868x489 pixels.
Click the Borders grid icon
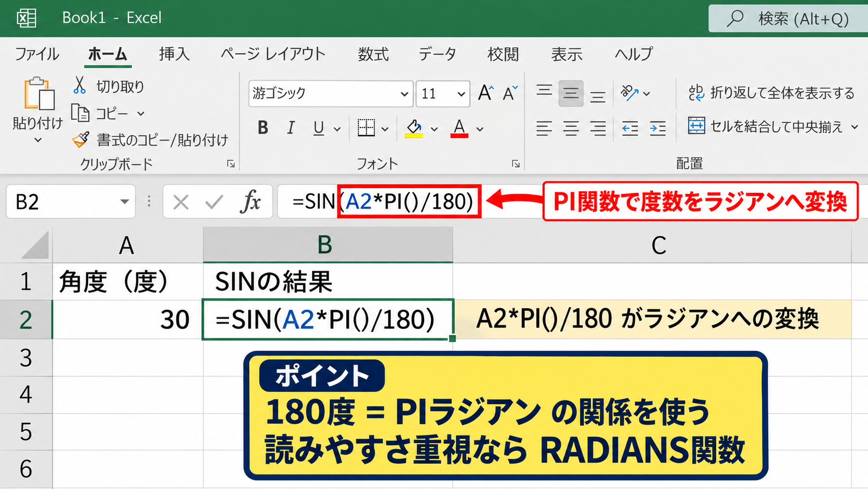366,128
